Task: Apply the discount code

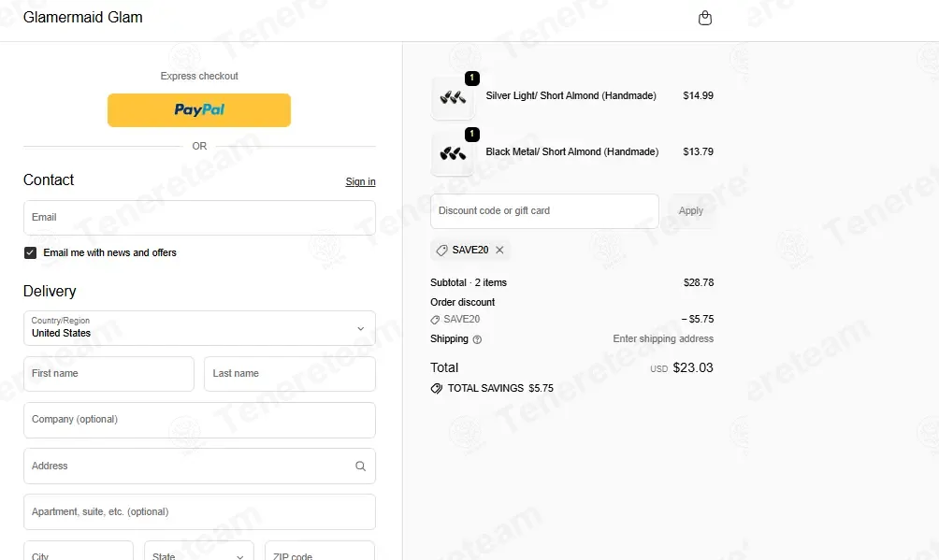Action: [x=690, y=211]
